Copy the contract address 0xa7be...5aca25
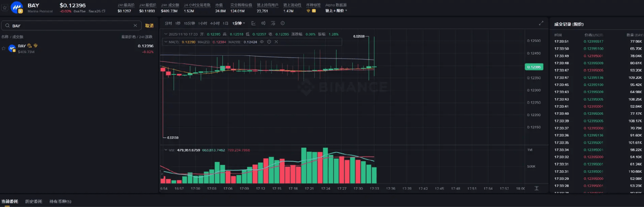This screenshot has width=644, height=207. [104, 11]
